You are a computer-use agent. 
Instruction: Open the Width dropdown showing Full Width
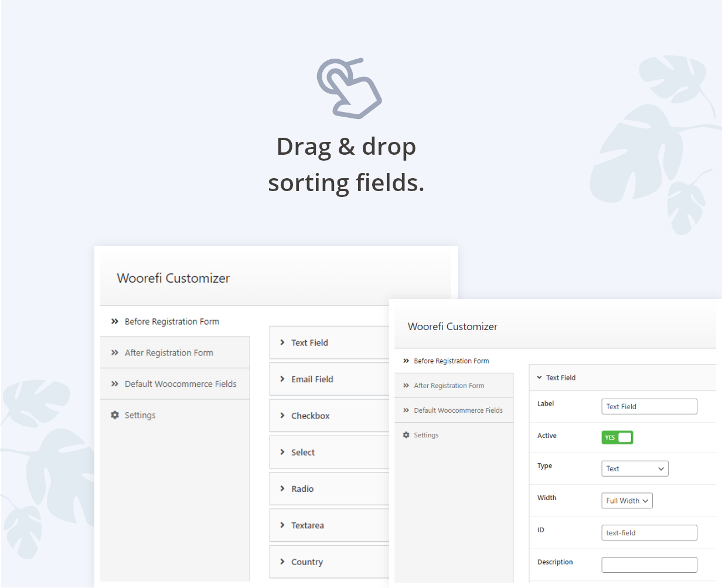pos(627,501)
